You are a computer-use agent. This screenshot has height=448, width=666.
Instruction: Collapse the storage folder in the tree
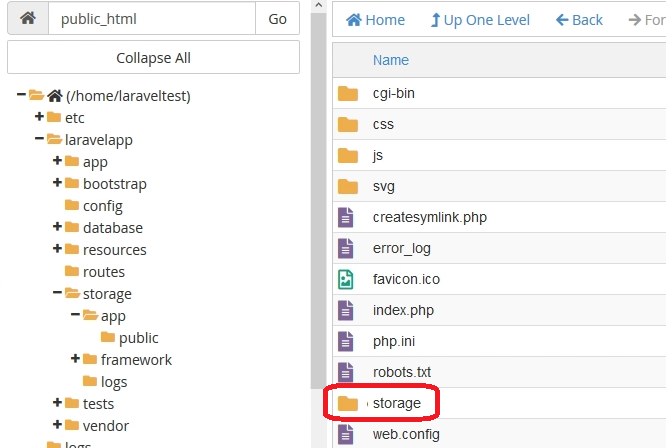(57, 293)
